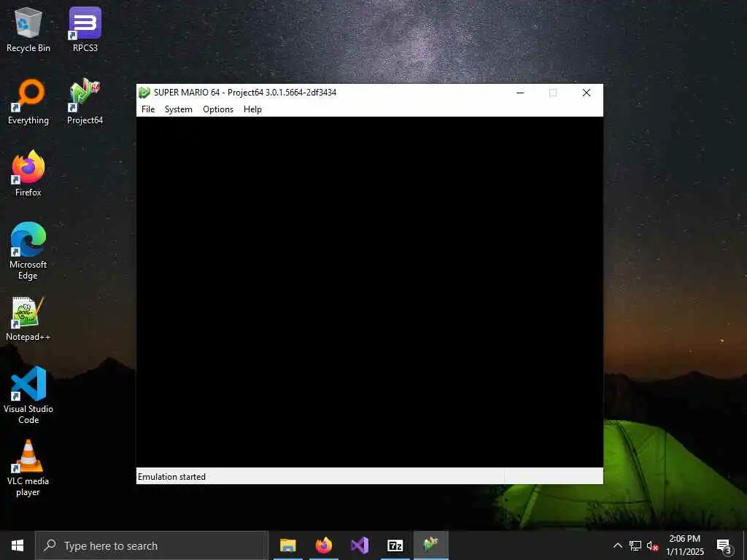The height and width of the screenshot is (560, 747).
Task: Open 7-Zip from the taskbar
Action: coord(395,545)
